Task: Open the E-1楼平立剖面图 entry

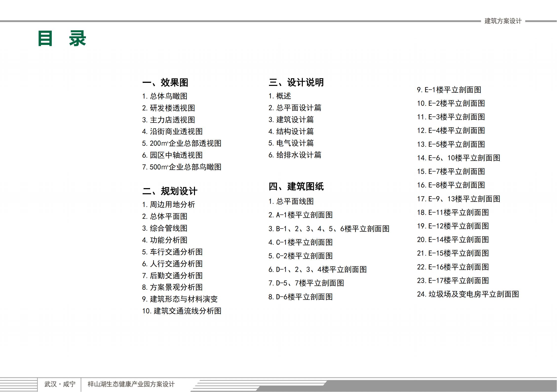Action: tap(449, 90)
